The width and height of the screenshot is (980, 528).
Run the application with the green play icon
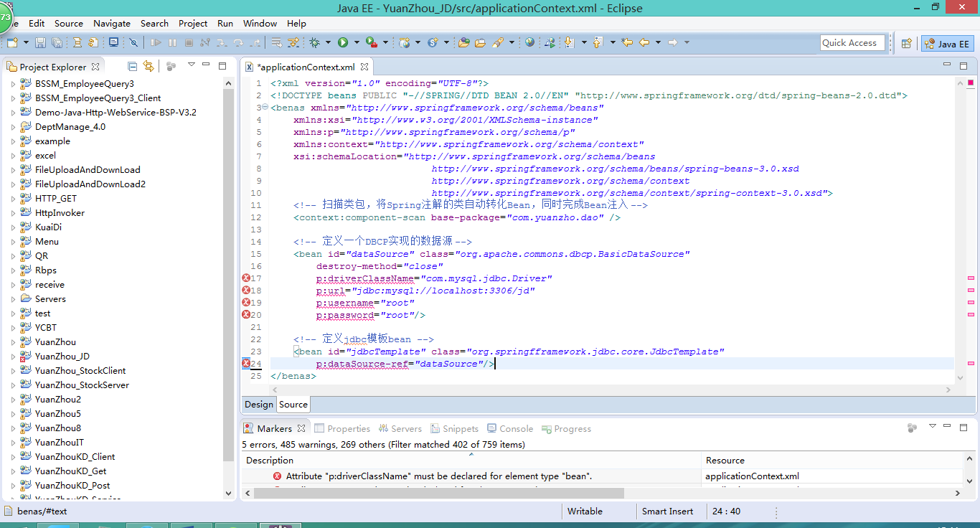coord(343,43)
